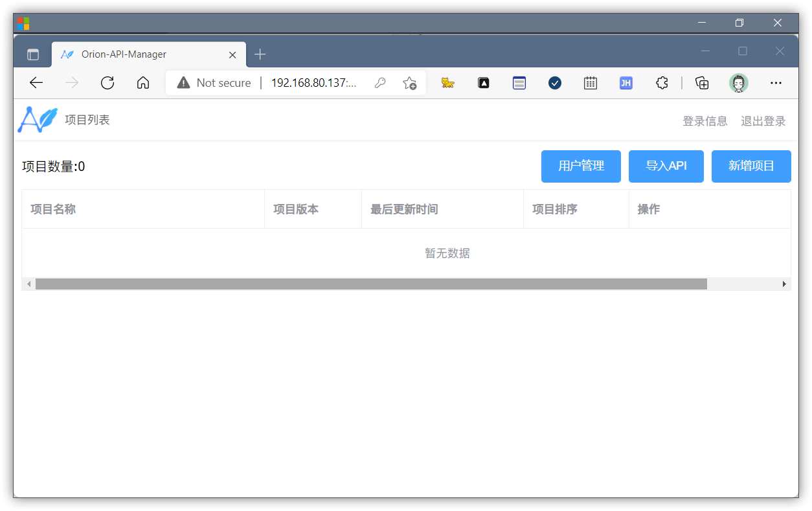This screenshot has width=812, height=511.
Task: Click the 项目列表 header title
Action: click(x=87, y=120)
